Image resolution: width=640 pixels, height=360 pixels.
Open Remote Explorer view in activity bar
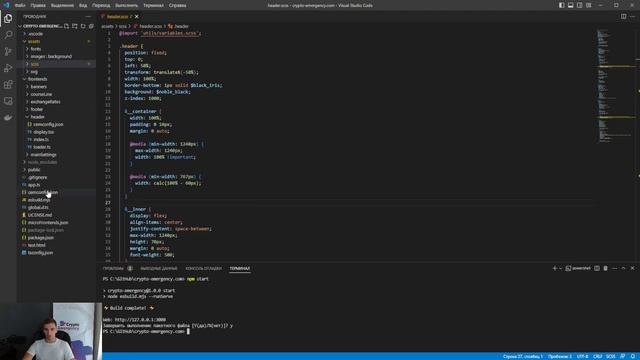[x=8, y=101]
